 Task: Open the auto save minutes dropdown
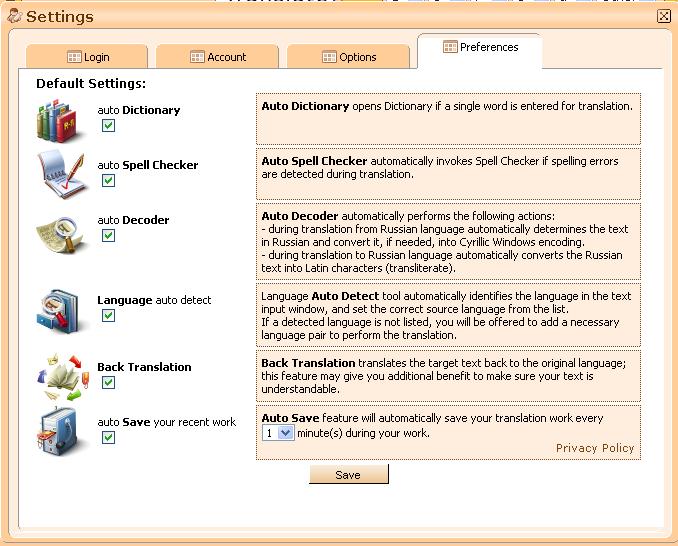tap(285, 433)
